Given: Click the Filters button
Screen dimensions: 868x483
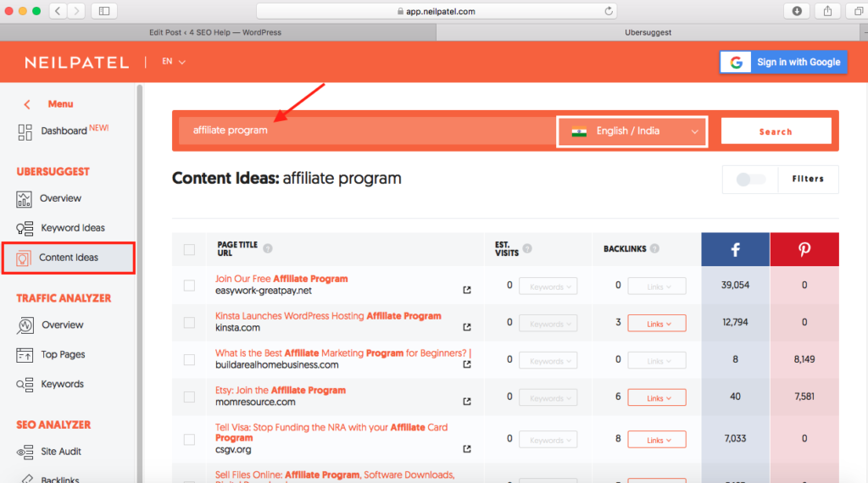Looking at the screenshot, I should point(808,180).
